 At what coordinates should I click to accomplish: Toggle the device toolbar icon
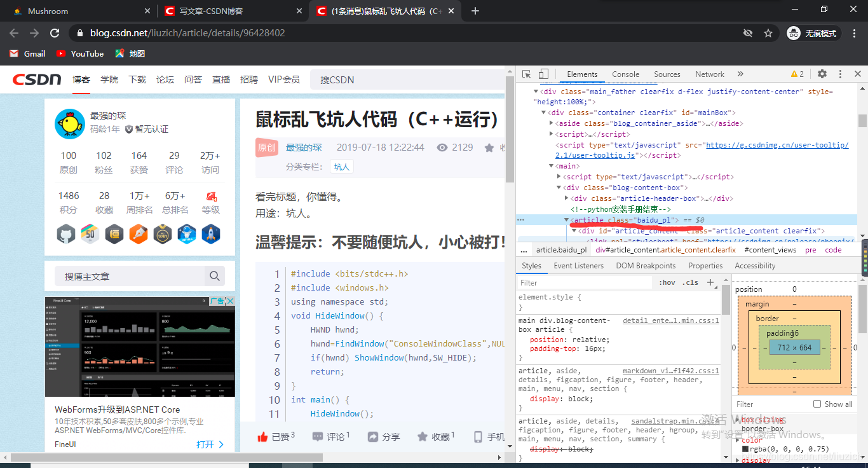[543, 74]
